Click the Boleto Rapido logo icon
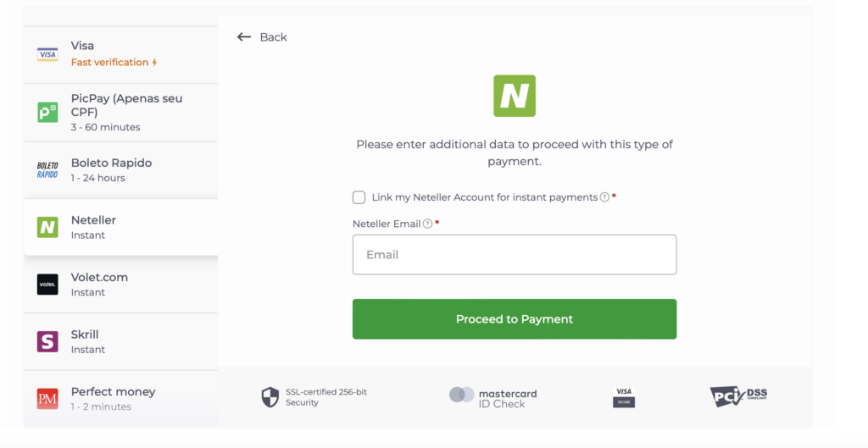The image size is (868, 448). 47,169
